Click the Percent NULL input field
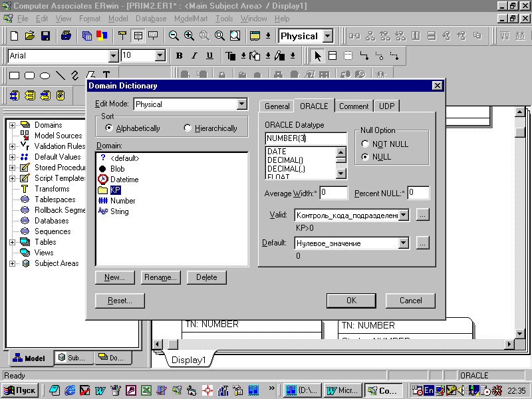 point(418,193)
